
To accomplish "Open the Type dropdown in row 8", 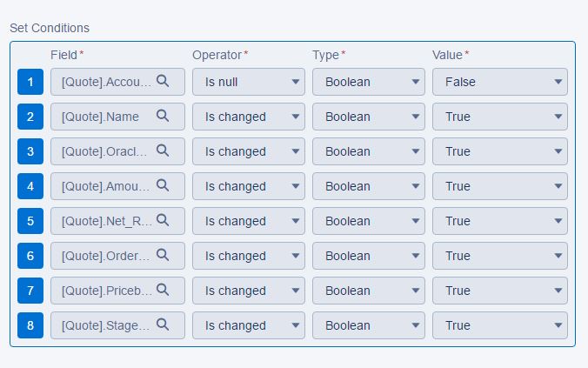I will pos(369,325).
